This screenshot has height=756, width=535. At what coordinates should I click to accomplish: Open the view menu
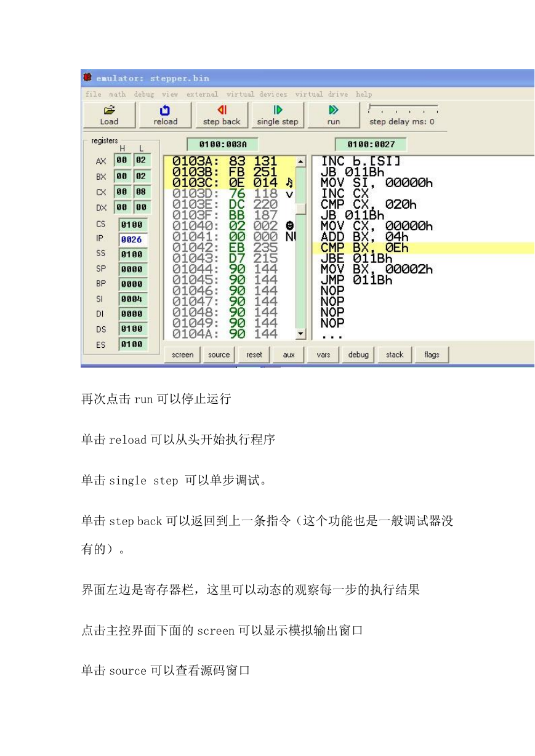pyautogui.click(x=170, y=94)
